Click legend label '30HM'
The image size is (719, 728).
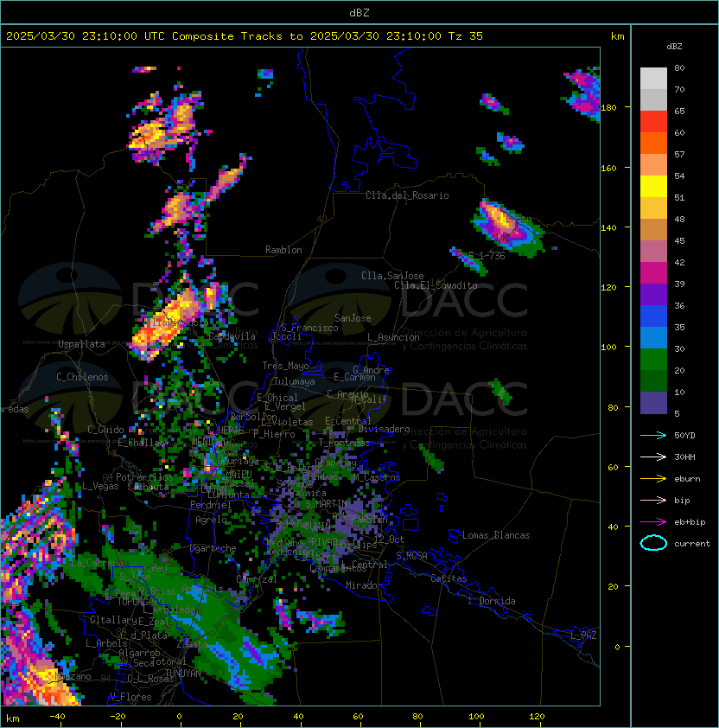coord(684,457)
